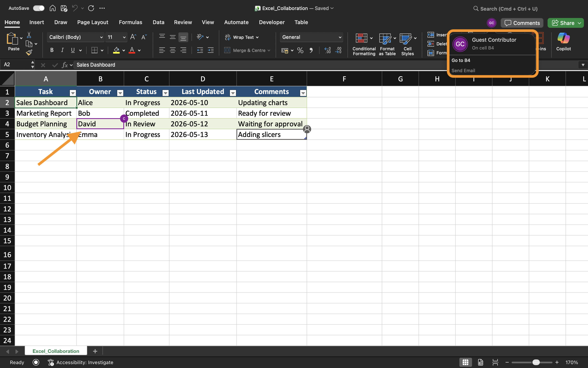Open the Page Layout tab
Image resolution: width=588 pixels, height=368 pixels.
point(92,22)
